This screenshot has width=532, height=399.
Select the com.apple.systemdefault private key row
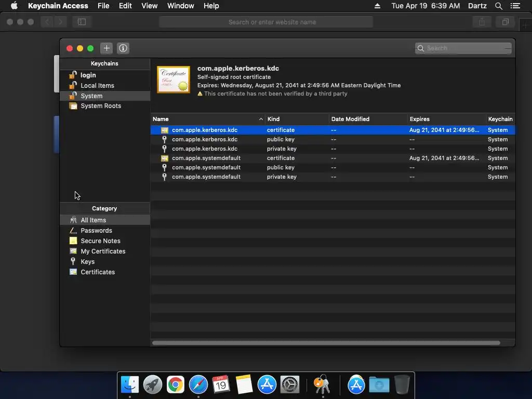(333, 177)
